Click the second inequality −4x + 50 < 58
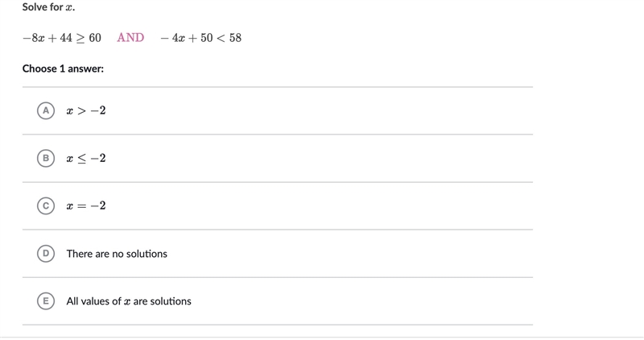 coord(200,38)
